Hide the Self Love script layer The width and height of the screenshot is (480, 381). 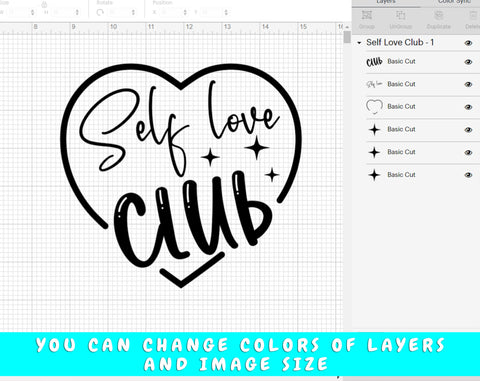click(468, 84)
